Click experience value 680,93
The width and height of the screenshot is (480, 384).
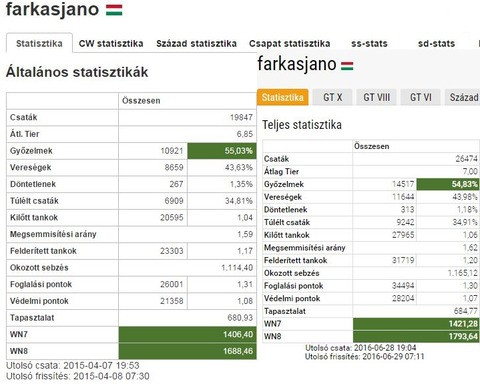pos(240,317)
